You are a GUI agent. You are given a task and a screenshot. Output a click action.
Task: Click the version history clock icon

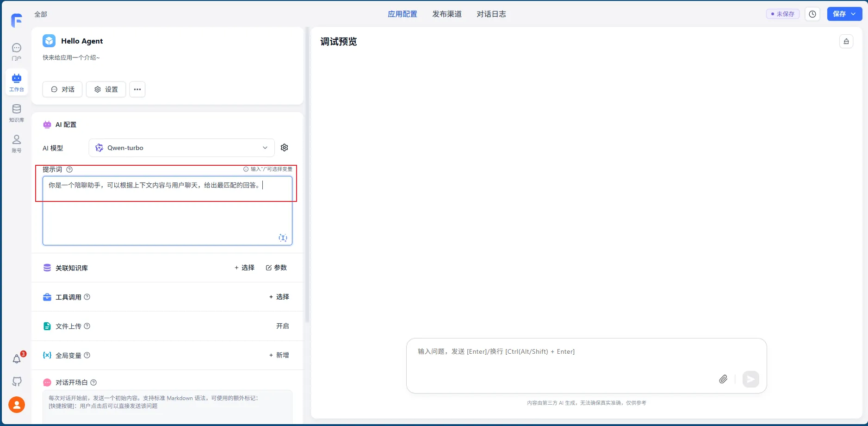click(812, 14)
